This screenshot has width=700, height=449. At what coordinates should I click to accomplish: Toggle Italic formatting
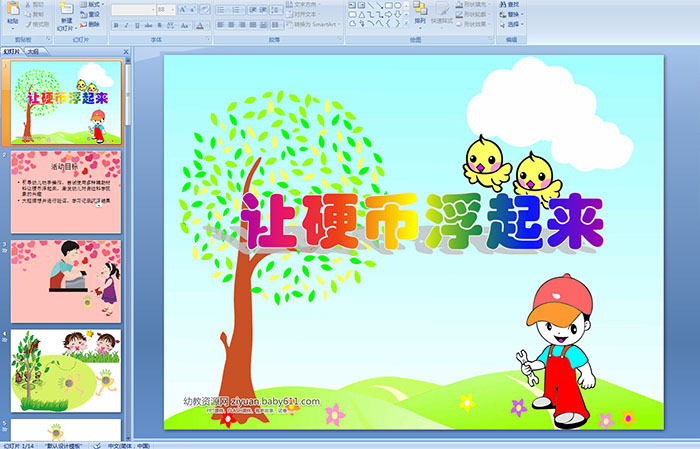point(126,25)
